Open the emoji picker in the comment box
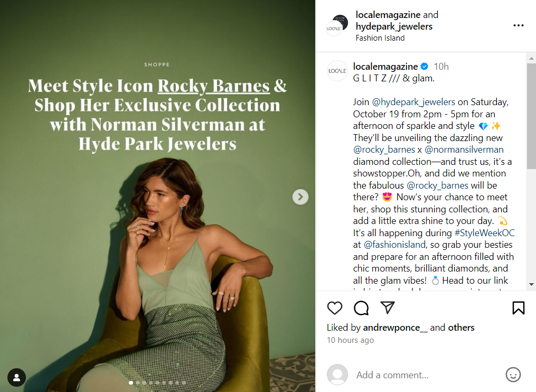The width and height of the screenshot is (536, 392). pyautogui.click(x=513, y=375)
